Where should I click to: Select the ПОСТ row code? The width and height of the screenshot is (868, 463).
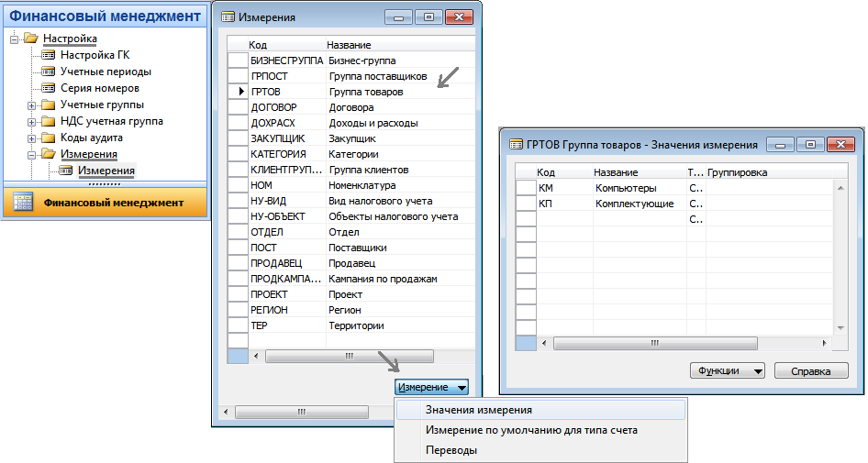[287, 248]
